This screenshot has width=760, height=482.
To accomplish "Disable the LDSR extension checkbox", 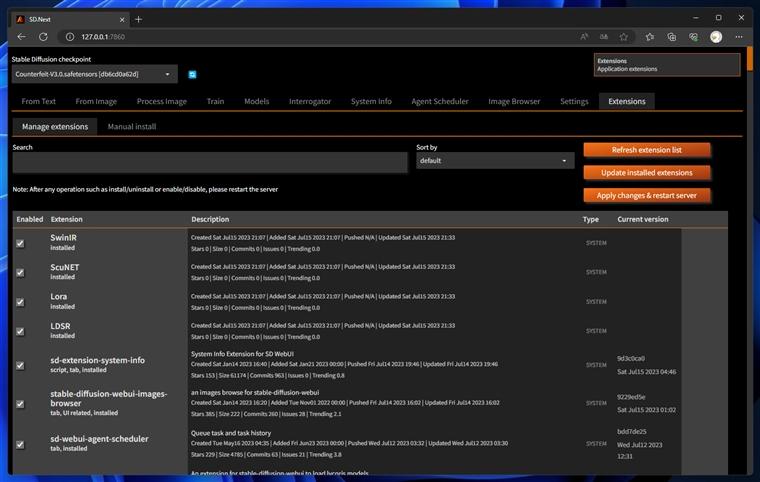I will coord(20,331).
